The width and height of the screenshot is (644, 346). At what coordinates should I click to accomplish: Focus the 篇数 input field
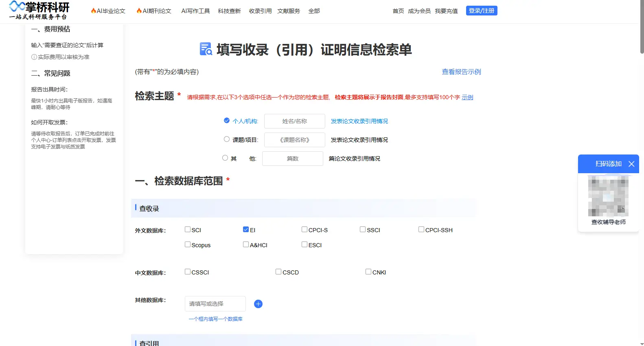point(293,159)
